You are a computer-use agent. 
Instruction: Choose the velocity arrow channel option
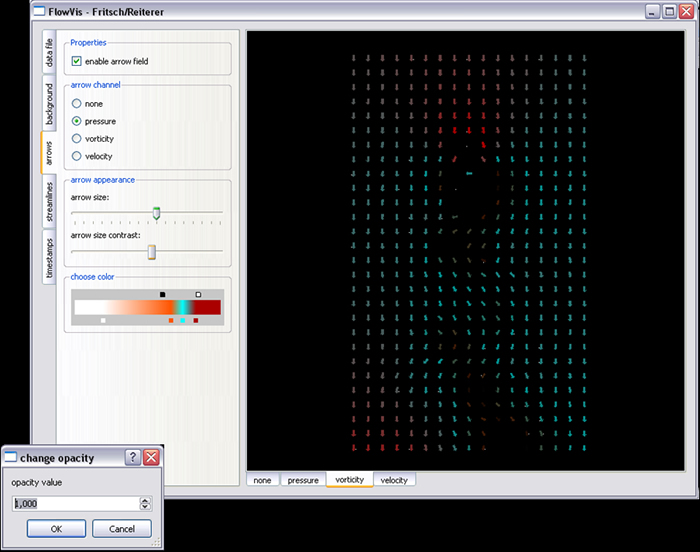(77, 156)
